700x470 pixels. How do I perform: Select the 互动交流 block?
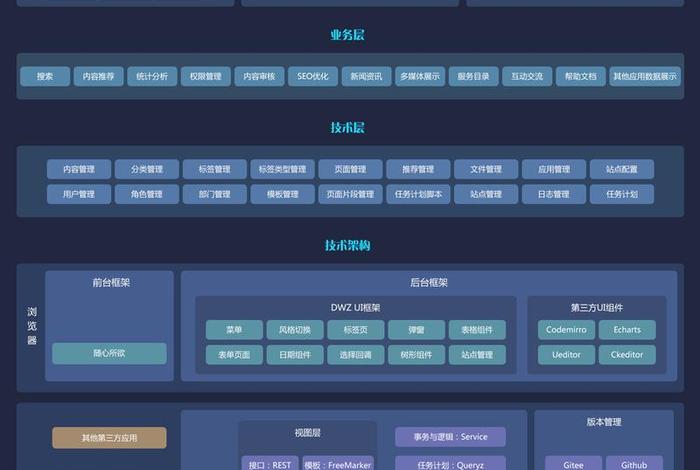tap(527, 76)
